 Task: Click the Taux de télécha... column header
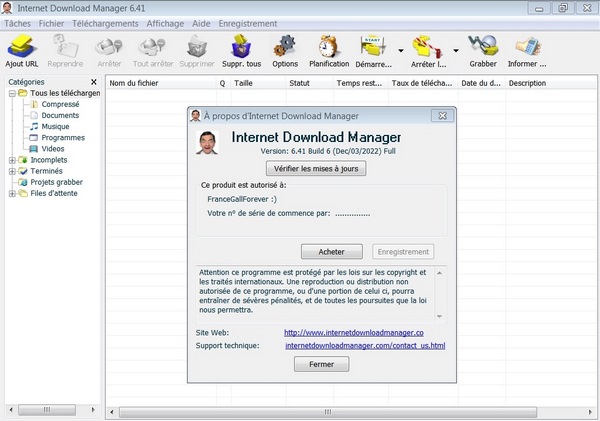423,83
